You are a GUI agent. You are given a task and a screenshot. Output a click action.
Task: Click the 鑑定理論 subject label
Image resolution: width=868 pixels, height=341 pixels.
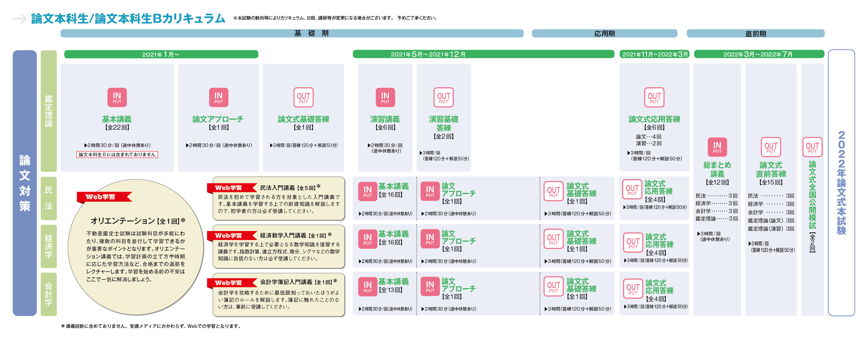pos(49,111)
